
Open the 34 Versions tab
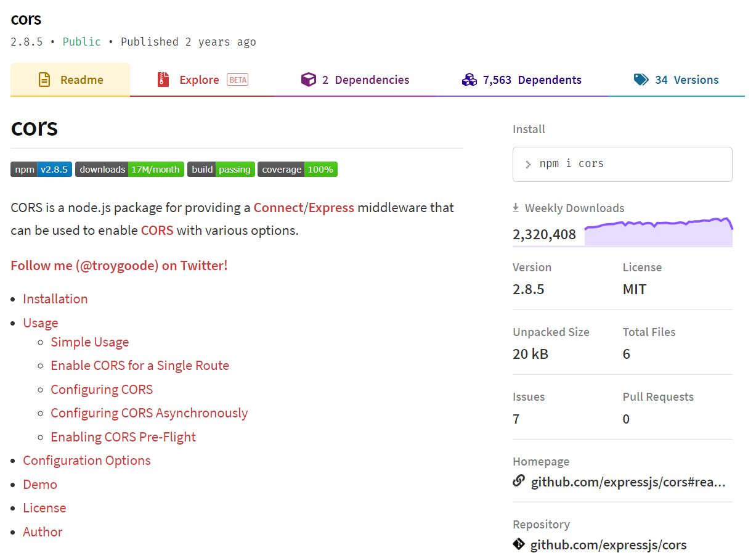[676, 80]
